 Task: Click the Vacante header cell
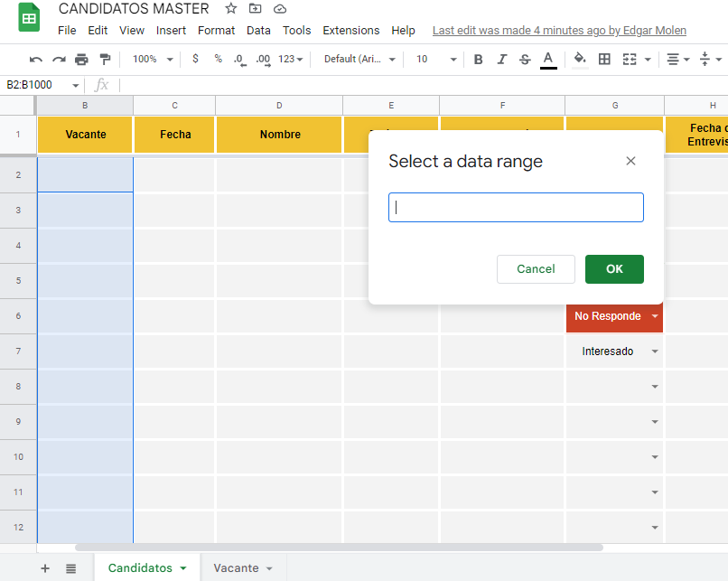(86, 135)
